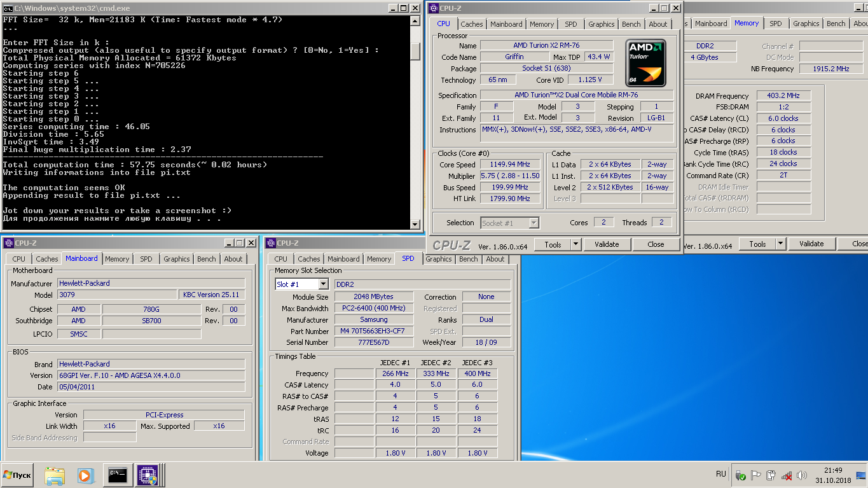
Task: Click the DRAM Frequency value 403.2 MHz
Action: click(783, 96)
